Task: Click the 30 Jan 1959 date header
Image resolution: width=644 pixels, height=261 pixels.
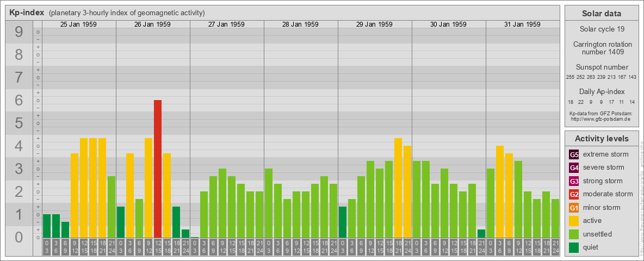Action: point(448,24)
